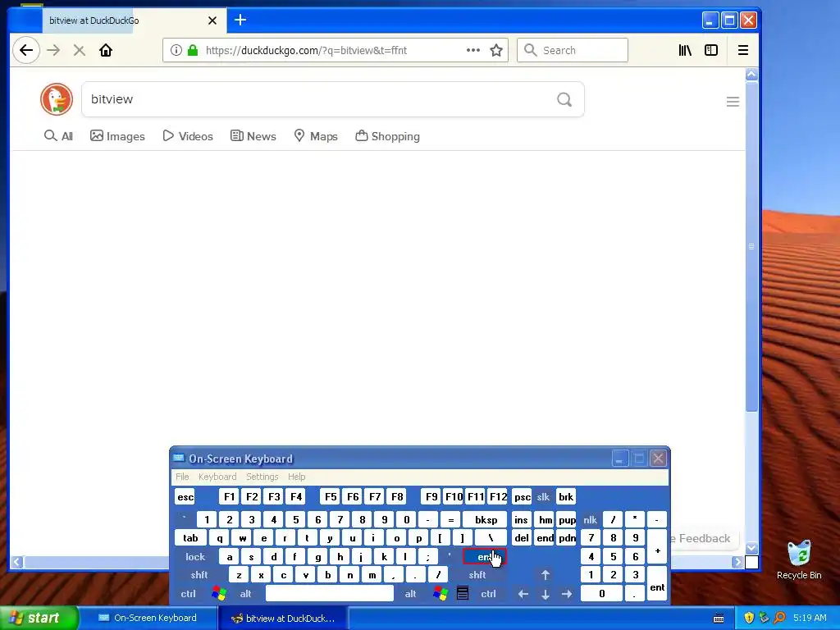The image size is (840, 630).
Task: Open site information icon in address bar
Action: point(176,50)
